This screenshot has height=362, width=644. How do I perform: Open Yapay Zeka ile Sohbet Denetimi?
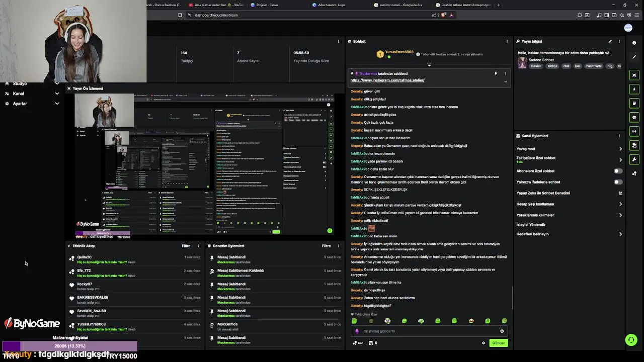click(543, 193)
